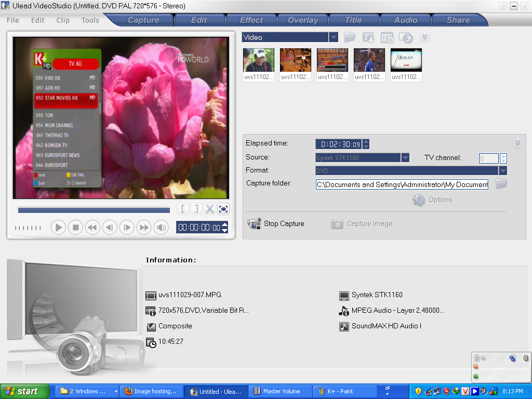Click the preview video window
Screen dimensions: 532x399
(x=121, y=118)
